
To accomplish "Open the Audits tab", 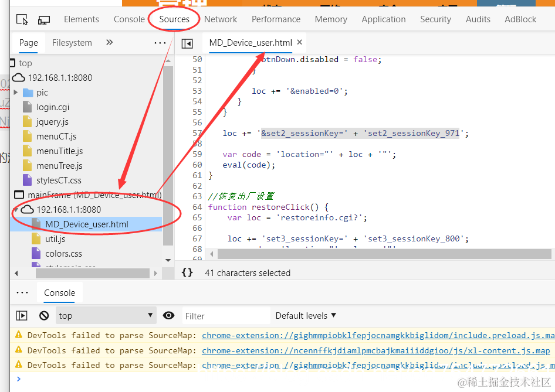I will [x=478, y=19].
